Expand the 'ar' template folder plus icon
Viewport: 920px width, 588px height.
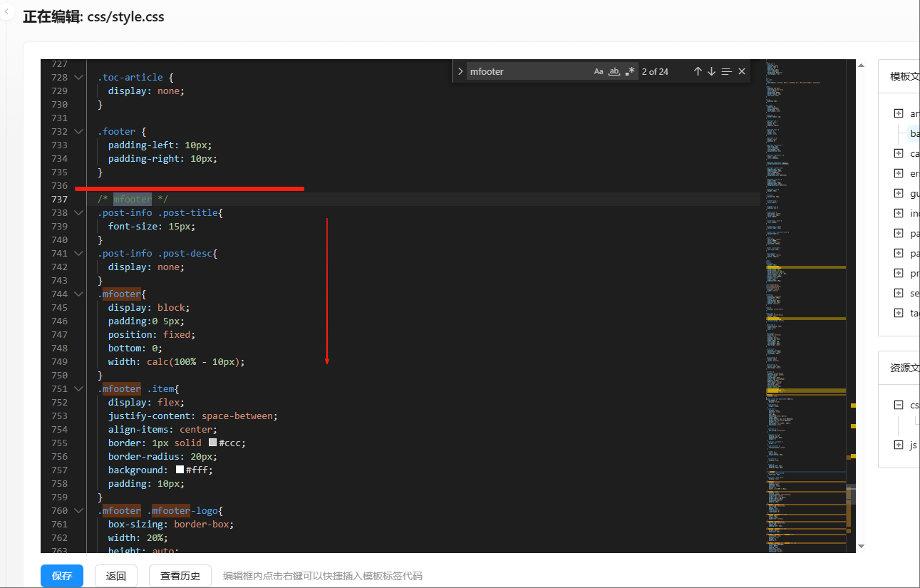pyautogui.click(x=898, y=113)
